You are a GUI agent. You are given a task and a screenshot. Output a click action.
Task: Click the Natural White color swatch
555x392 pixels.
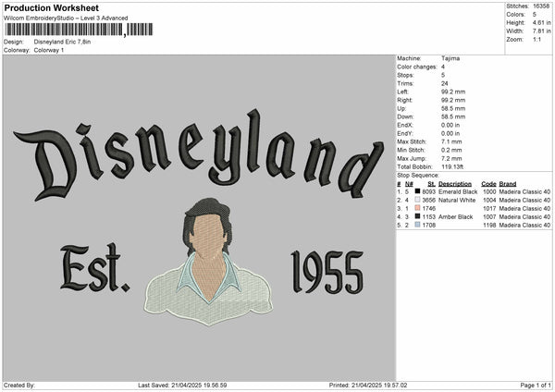coord(418,200)
